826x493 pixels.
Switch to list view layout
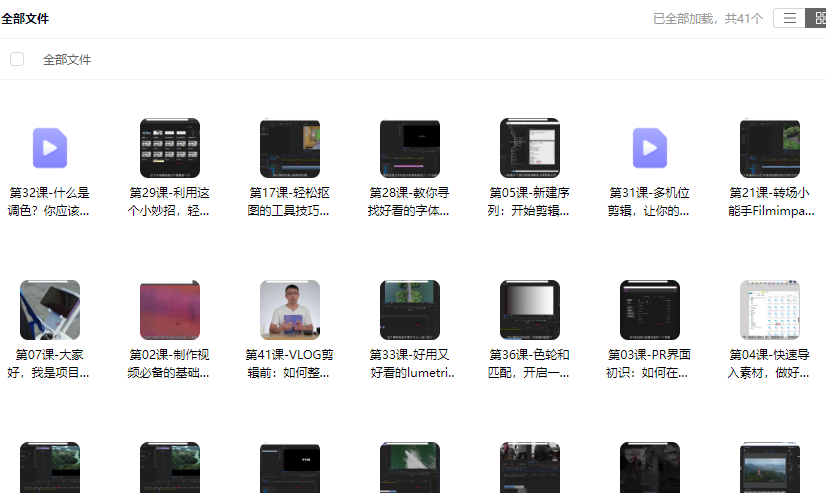pos(789,18)
